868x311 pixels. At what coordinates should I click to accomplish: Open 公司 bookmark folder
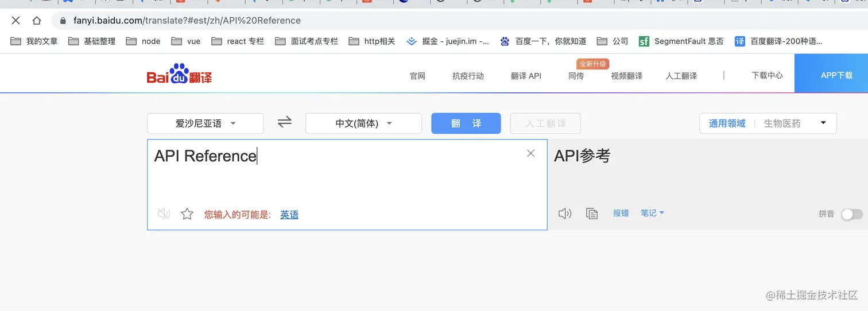[613, 41]
